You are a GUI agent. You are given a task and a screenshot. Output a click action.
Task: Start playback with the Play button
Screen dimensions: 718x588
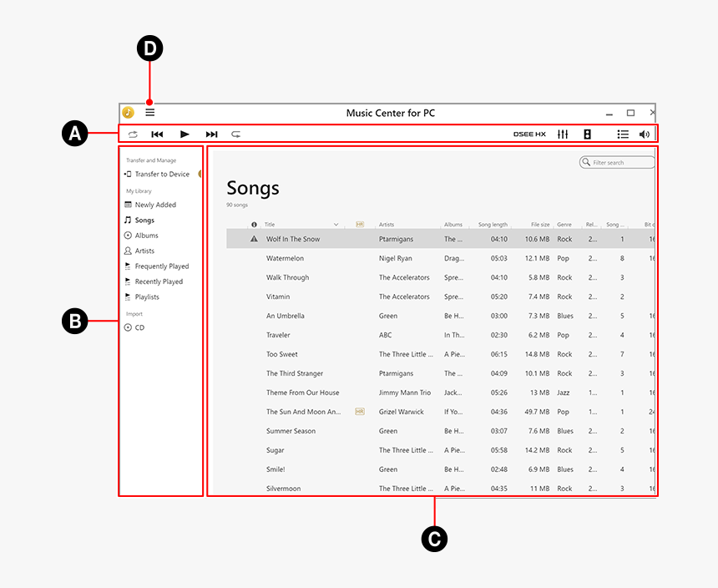(185, 134)
